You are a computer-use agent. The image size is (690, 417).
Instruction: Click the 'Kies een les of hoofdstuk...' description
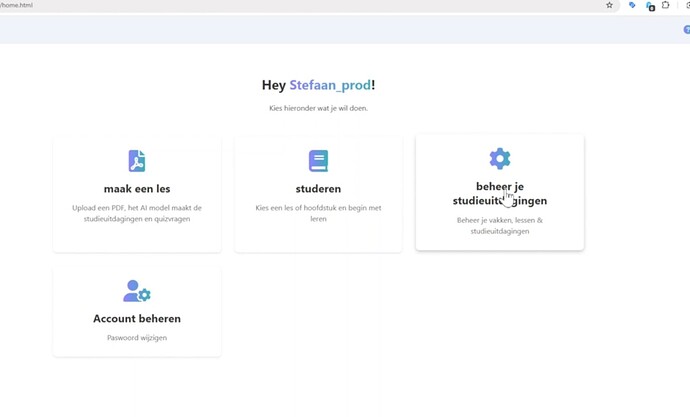tap(318, 213)
